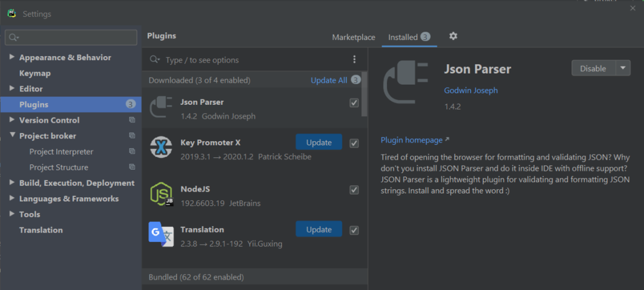Image resolution: width=644 pixels, height=290 pixels.
Task: Open the dropdown arrow next to Disable
Action: [x=623, y=68]
